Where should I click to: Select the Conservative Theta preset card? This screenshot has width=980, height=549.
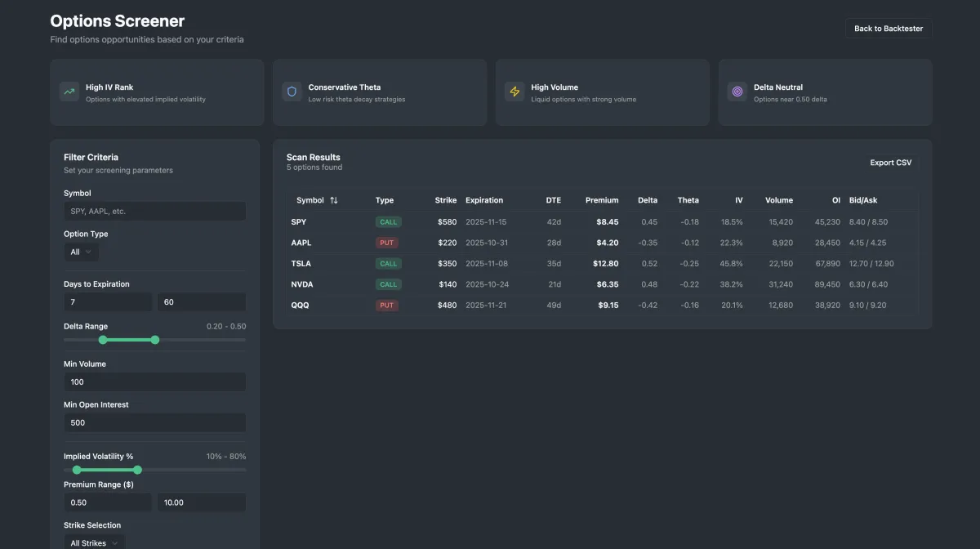click(x=380, y=92)
